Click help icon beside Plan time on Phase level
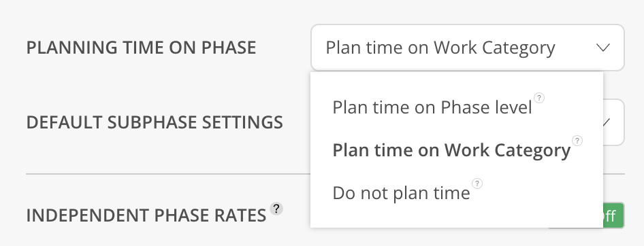Viewport: 644px width, 246px height. pyautogui.click(x=539, y=98)
